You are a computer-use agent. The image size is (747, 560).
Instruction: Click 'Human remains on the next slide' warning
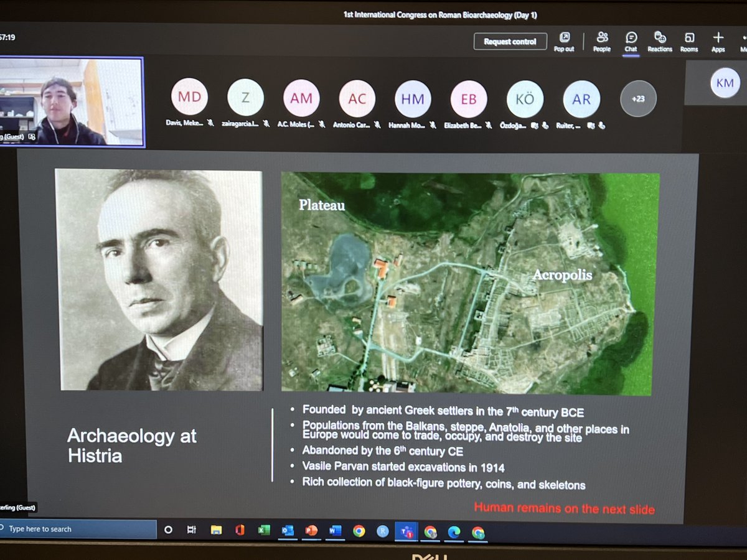pyautogui.click(x=564, y=508)
